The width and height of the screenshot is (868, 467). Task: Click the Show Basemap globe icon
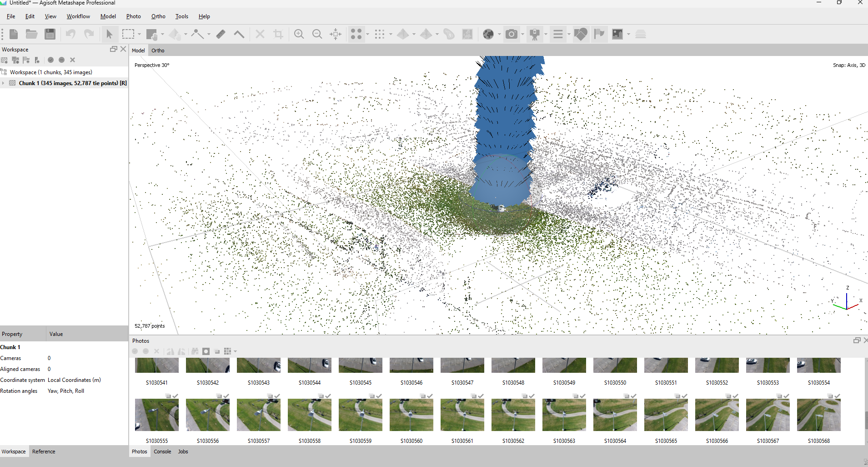coord(488,34)
